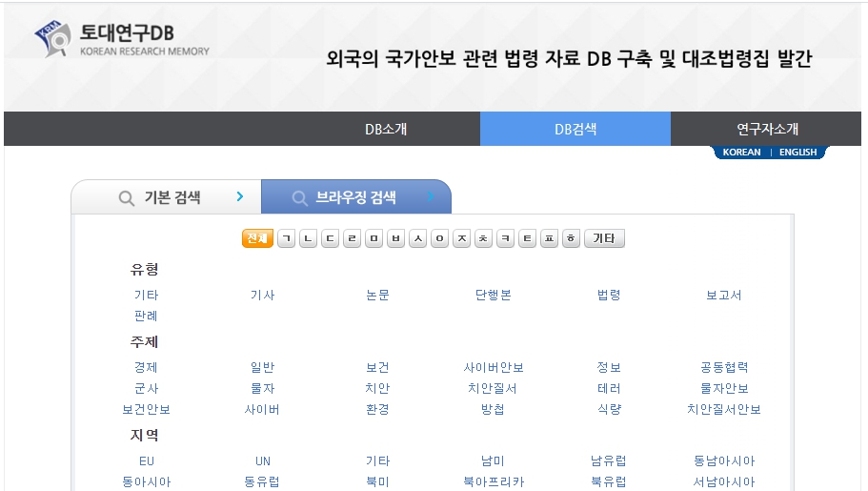The height and width of the screenshot is (491, 868).
Task: Open the DB소개 menu
Action: (386, 130)
